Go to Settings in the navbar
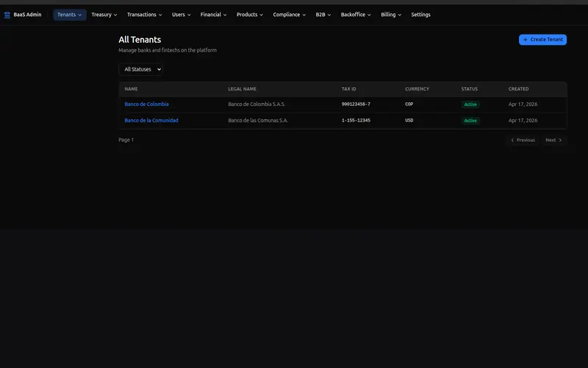The height and width of the screenshot is (368, 588). [420, 15]
